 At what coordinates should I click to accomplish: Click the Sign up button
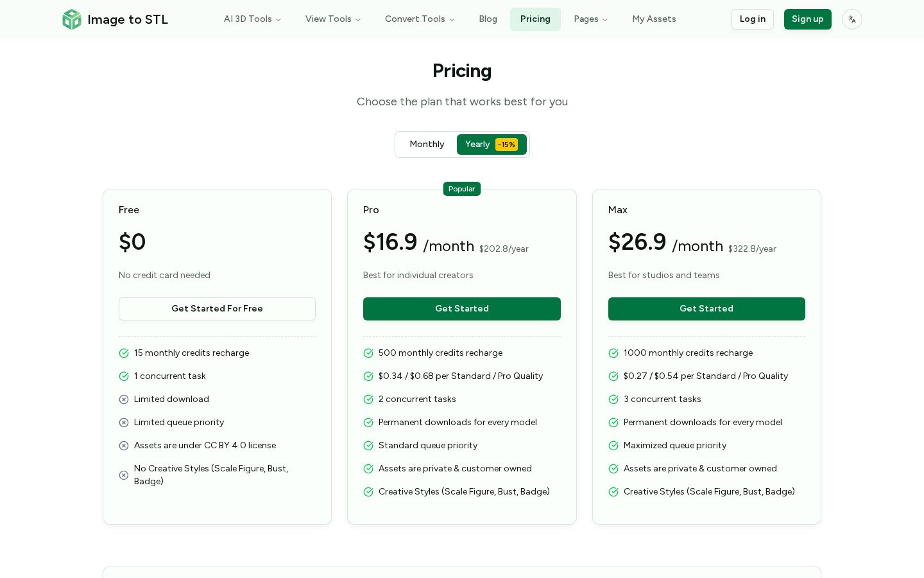tap(807, 19)
